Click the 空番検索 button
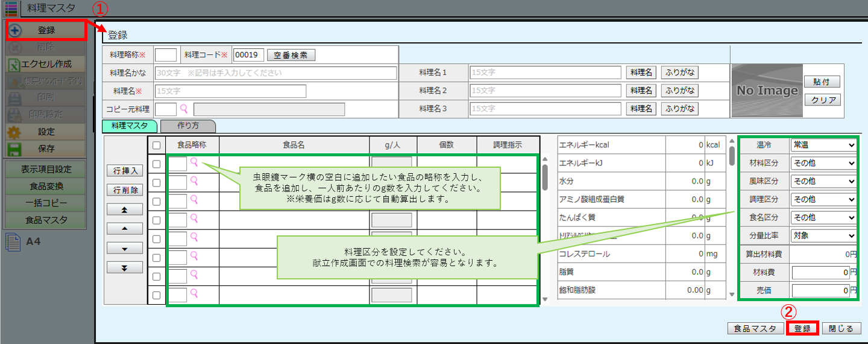 pos(291,55)
